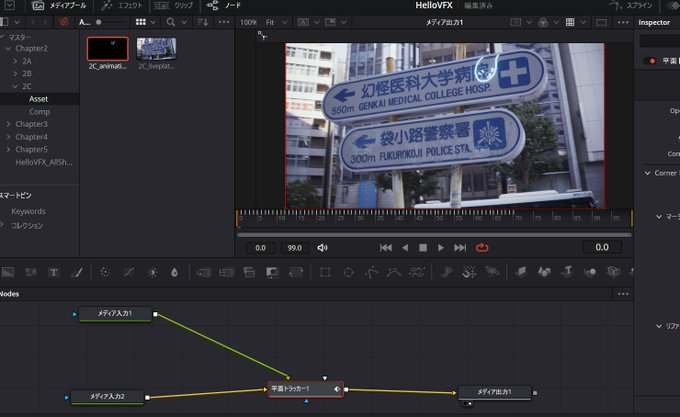Play forward in the viewer
This screenshot has width=680, height=417.
tap(441, 248)
